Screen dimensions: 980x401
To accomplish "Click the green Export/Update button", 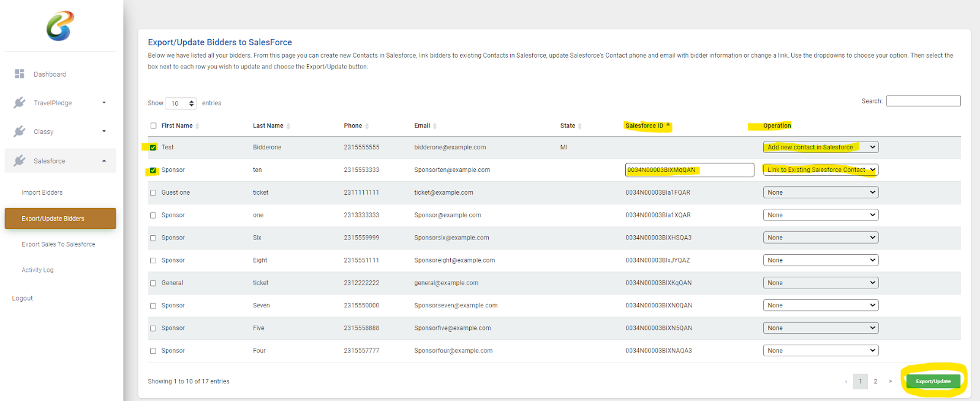I will tap(933, 381).
